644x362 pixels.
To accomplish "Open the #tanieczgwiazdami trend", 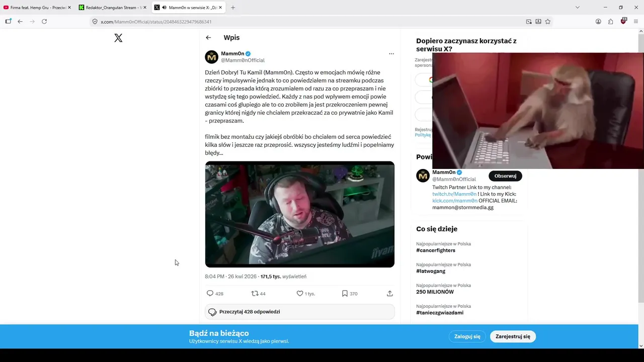I will (x=440, y=313).
